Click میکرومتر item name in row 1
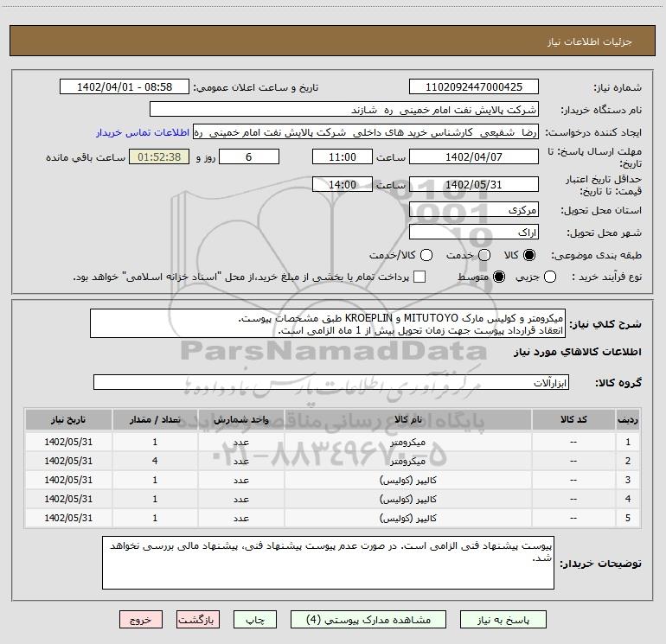This screenshot has height=644, width=666. [407, 442]
